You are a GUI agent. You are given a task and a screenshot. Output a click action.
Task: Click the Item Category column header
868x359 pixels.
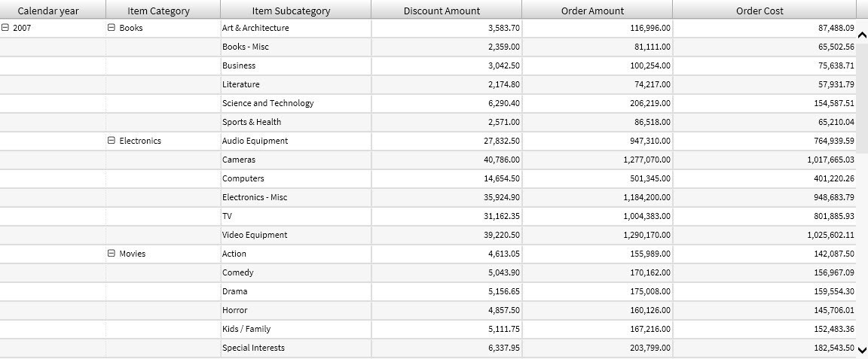coord(159,11)
